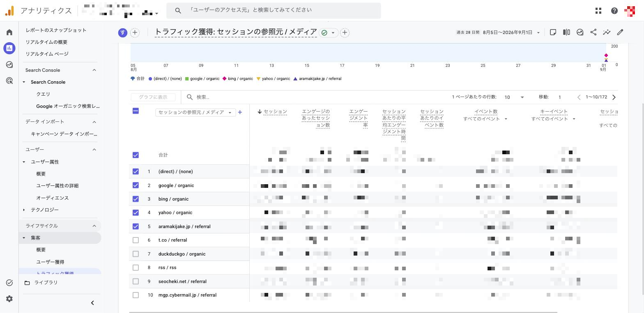
Task: Click the previous page arrow in table
Action: (x=579, y=97)
